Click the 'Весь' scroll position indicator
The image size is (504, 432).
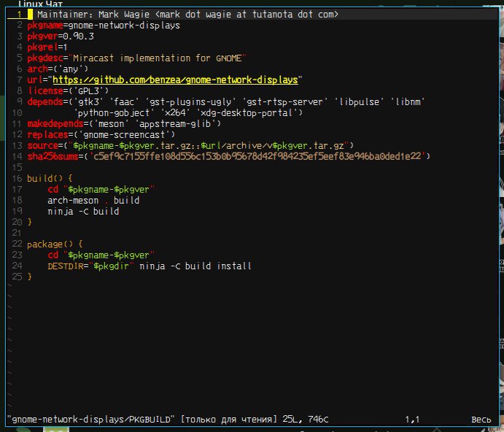[x=481, y=420]
